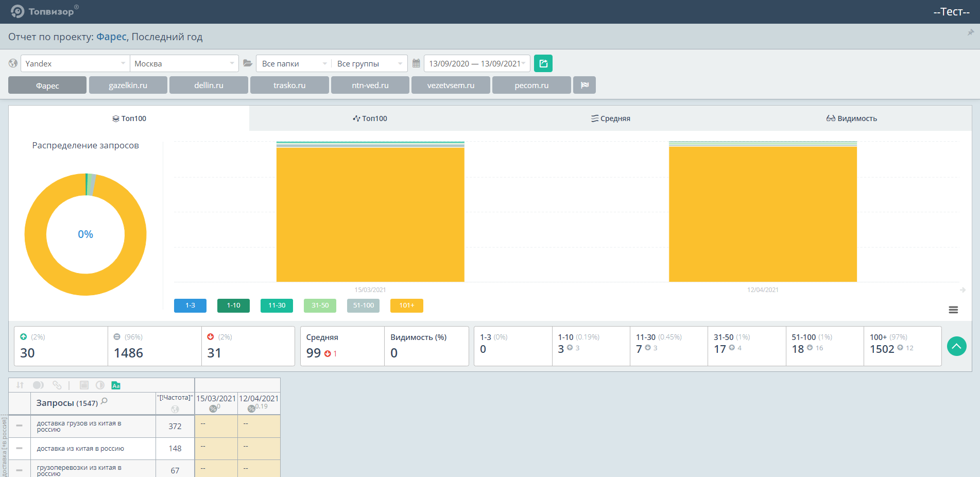
Task: Click the green Aa text icon
Action: (x=116, y=385)
